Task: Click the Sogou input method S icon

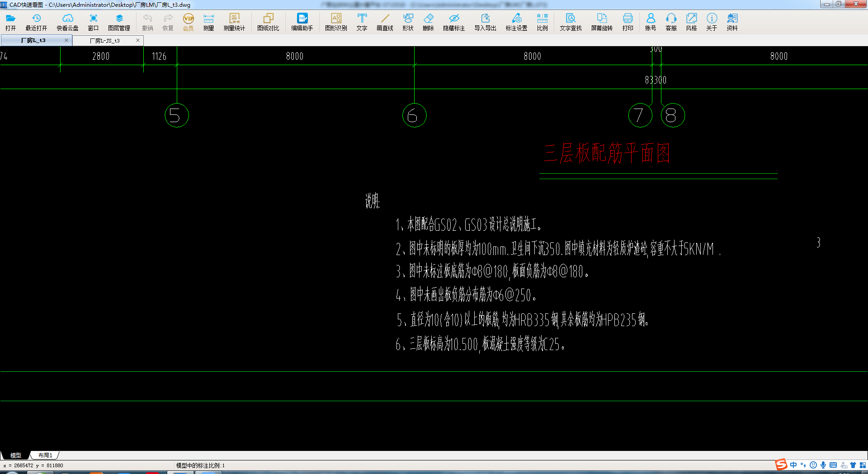Action: 781,465
